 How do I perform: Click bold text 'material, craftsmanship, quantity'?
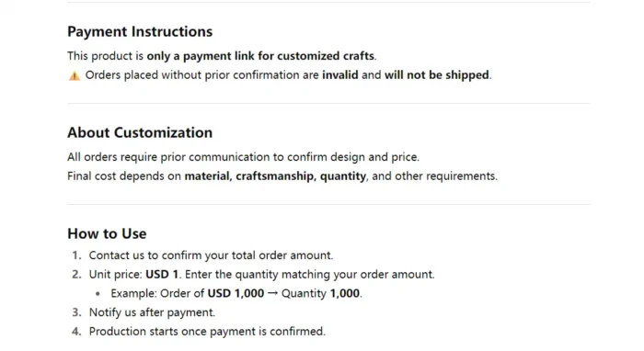tap(275, 176)
